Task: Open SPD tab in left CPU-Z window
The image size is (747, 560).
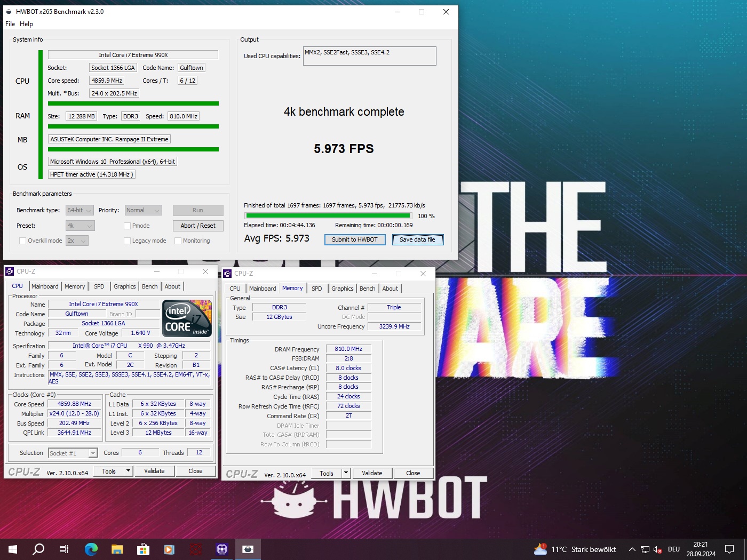Action: pos(99,286)
